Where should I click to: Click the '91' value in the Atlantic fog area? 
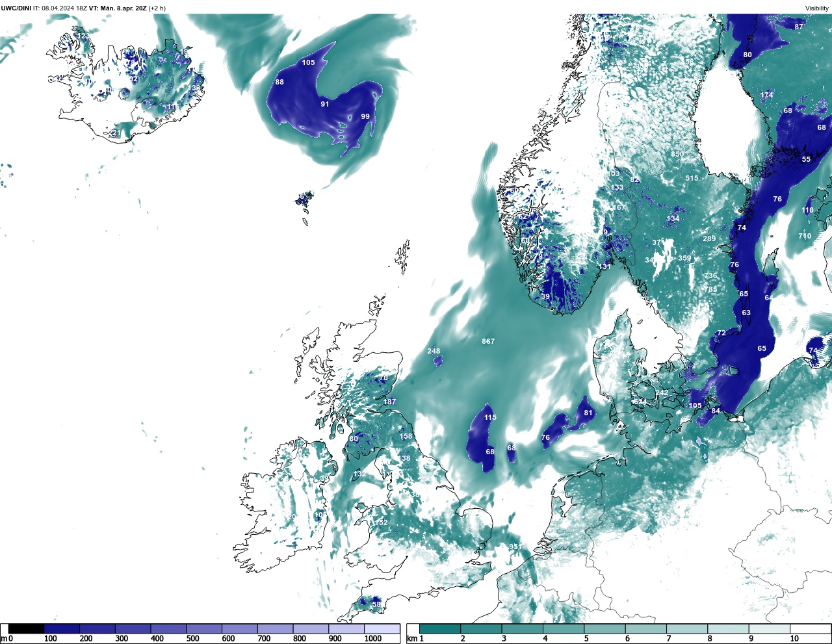click(325, 104)
